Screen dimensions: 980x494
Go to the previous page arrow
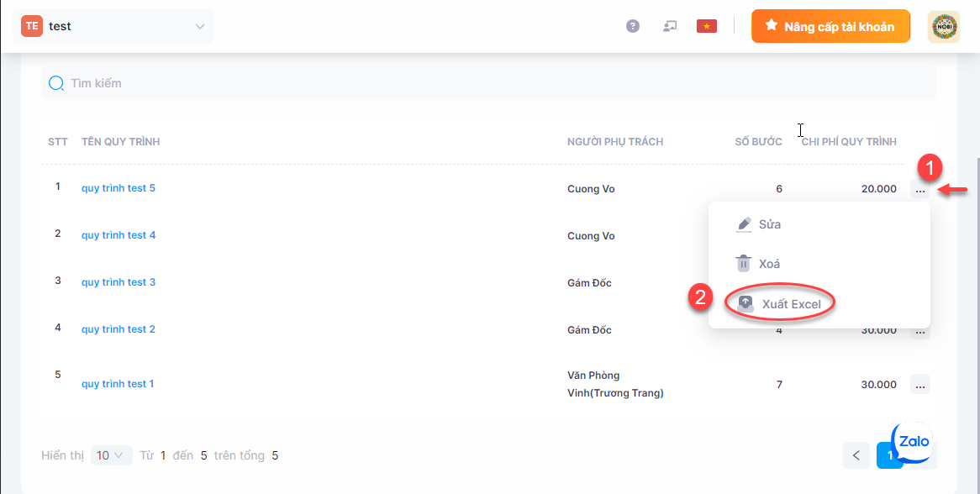(x=856, y=455)
